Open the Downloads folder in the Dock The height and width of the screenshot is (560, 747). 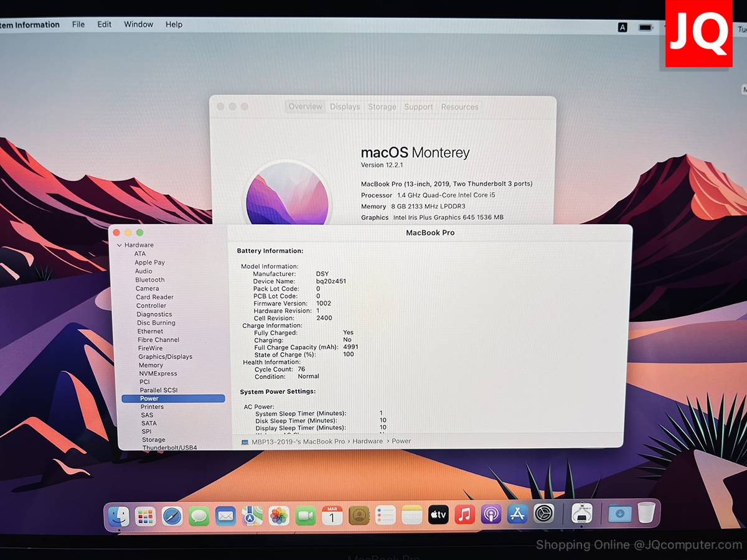[x=620, y=513]
